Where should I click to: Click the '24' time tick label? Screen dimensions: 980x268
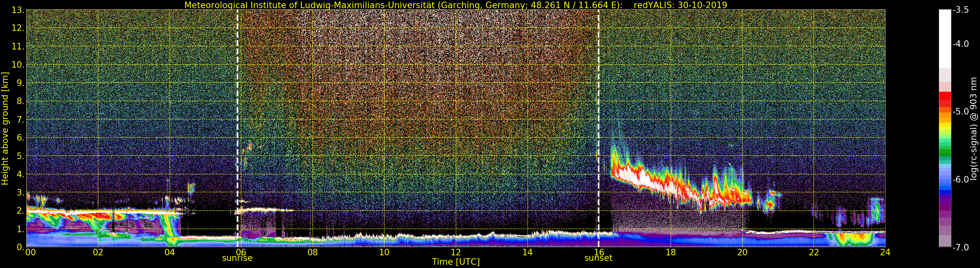coord(885,252)
